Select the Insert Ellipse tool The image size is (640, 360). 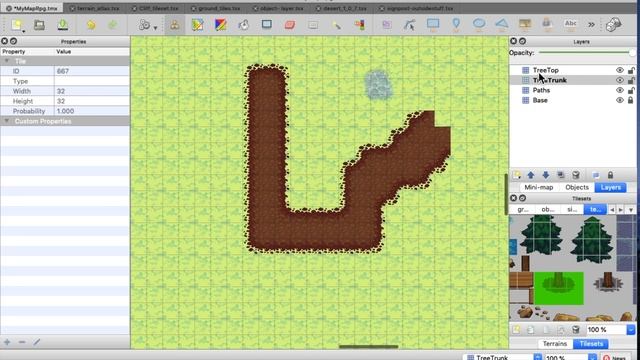coord(479,24)
